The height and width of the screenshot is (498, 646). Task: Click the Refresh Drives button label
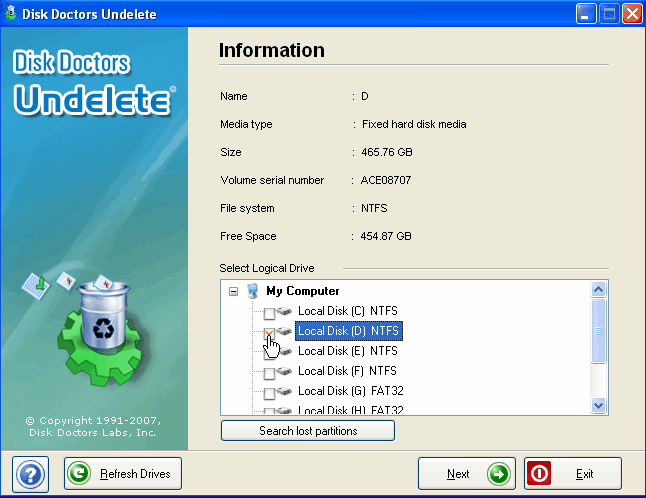coord(135,474)
